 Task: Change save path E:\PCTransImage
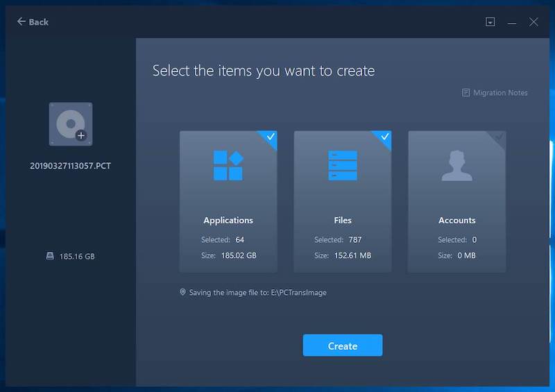click(299, 293)
